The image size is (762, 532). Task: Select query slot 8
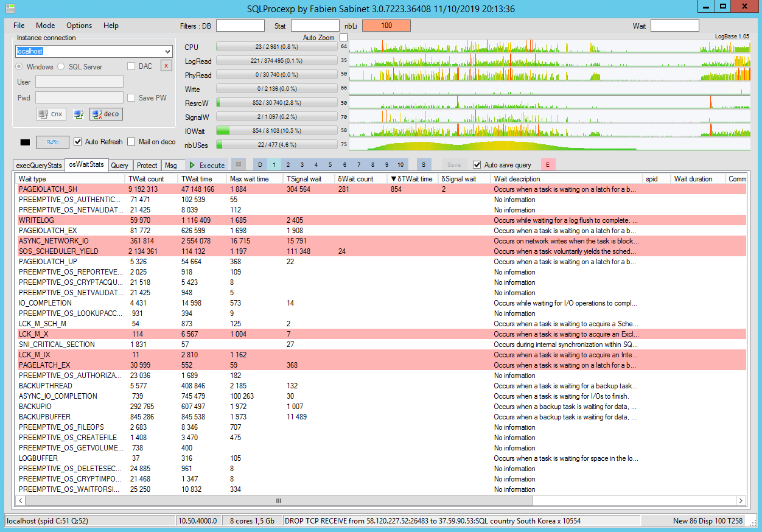(372, 165)
